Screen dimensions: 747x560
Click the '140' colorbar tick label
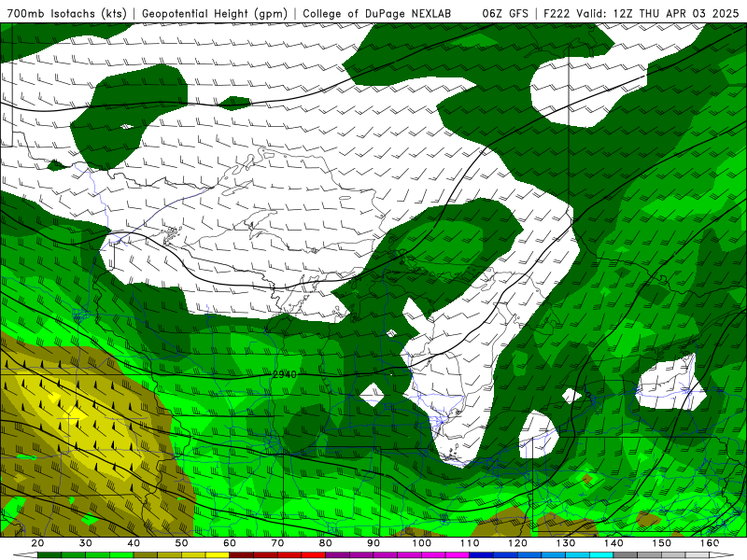coord(613,543)
